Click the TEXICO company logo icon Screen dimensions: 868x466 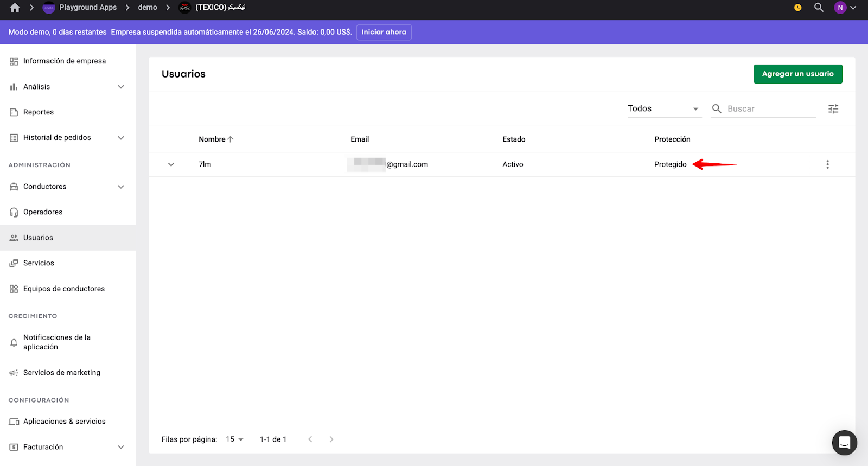click(x=185, y=8)
